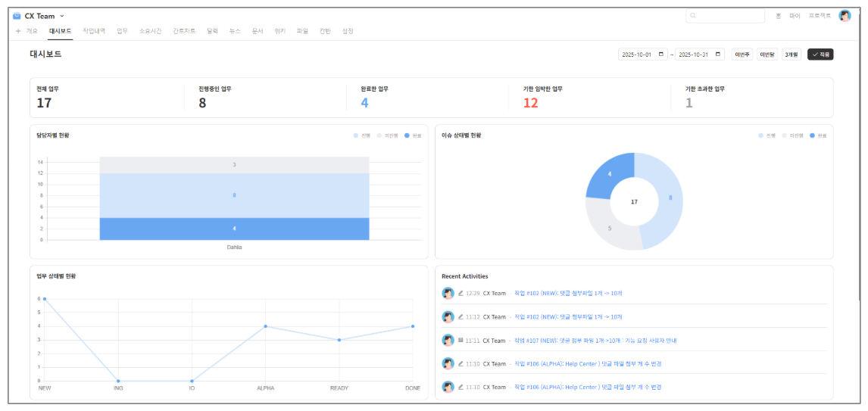This screenshot has width=868, height=411.
Task: Click the plus icon before the 개요 tab
Action: (18, 32)
